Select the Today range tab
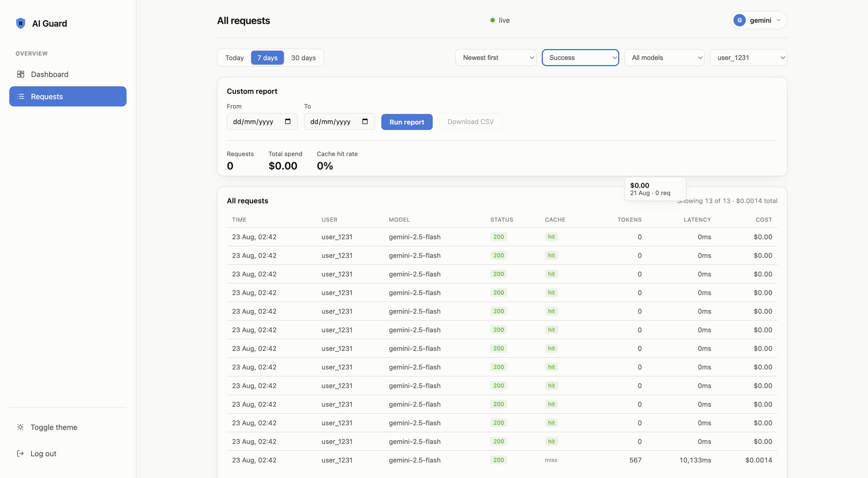 coord(235,58)
